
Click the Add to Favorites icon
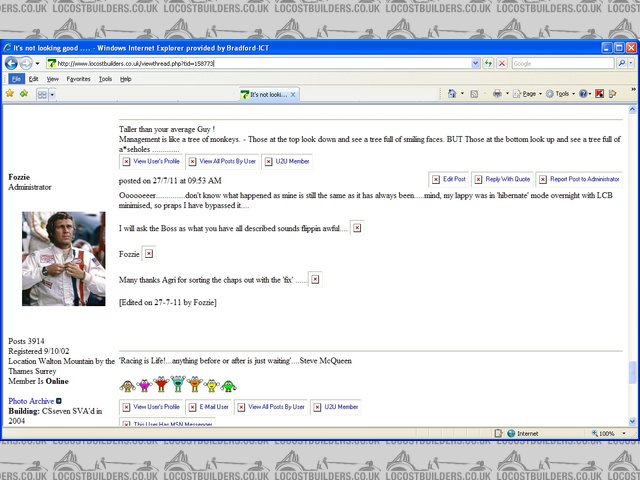22,94
